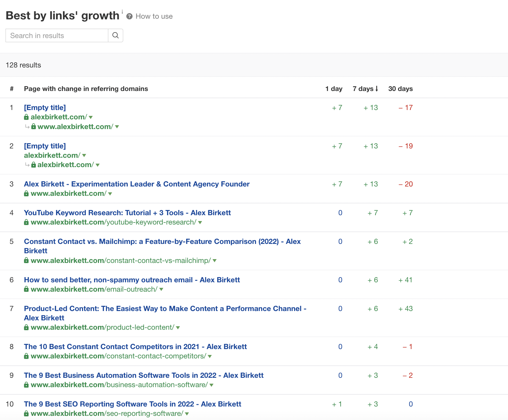This screenshot has width=508, height=420.
Task: Click the +4 value in 7 days column
Action: coord(373,347)
